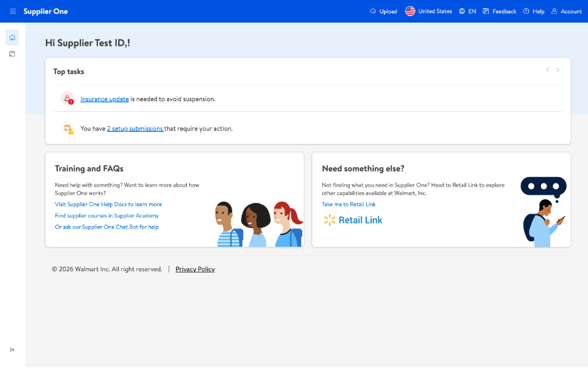This screenshot has width=588, height=368.
Task: Click the Top tasks heading
Action: tap(68, 72)
